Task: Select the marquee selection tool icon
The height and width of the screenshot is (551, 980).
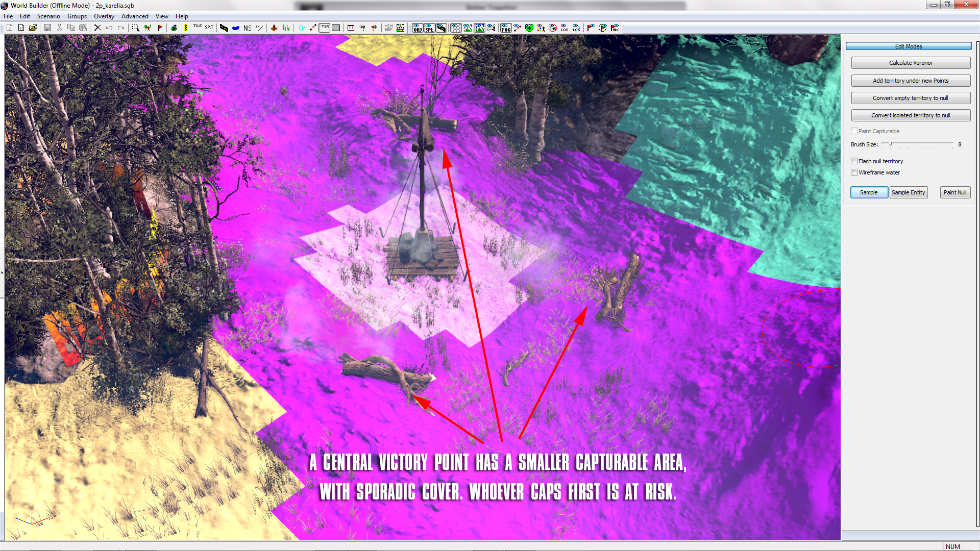Action: 136,28
